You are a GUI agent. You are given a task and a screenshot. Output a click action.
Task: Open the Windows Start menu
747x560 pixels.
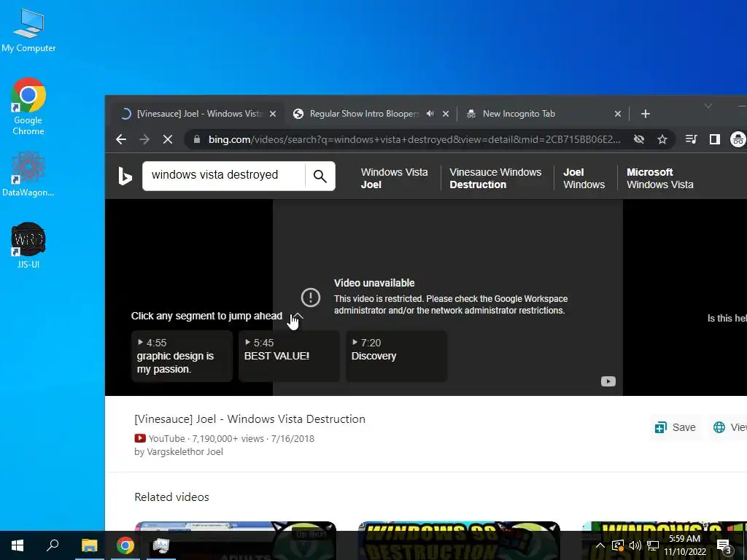18,545
